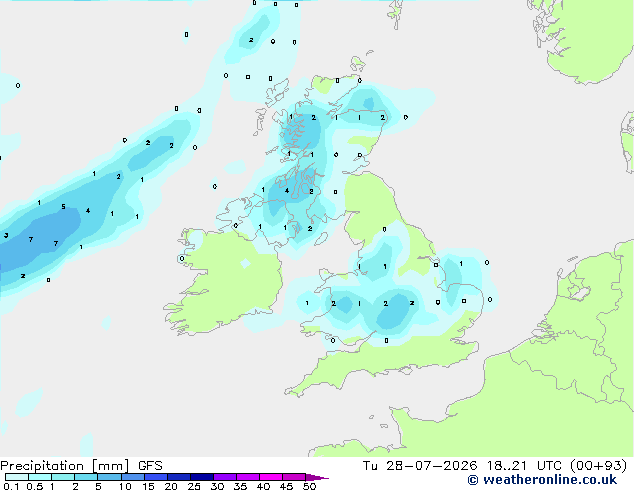The image size is (634, 490).
Task: Click the 'GFS' model label
Action: (x=150, y=466)
